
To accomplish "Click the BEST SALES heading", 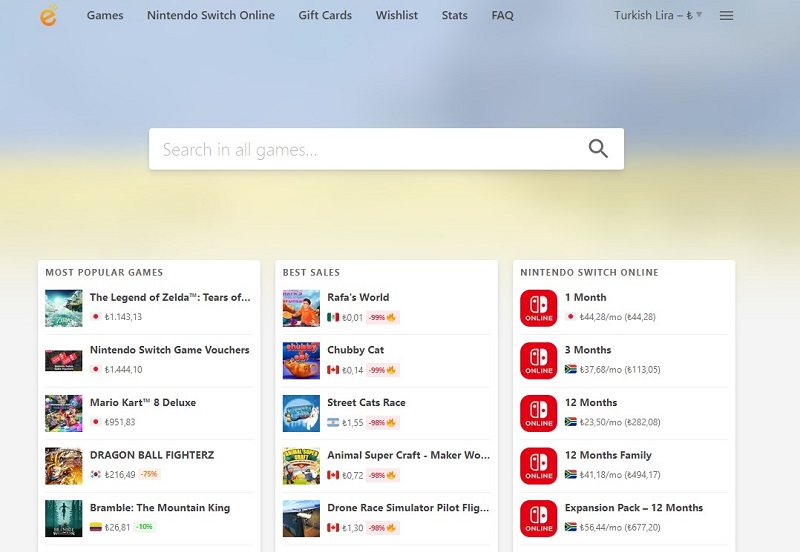I will tap(311, 272).
